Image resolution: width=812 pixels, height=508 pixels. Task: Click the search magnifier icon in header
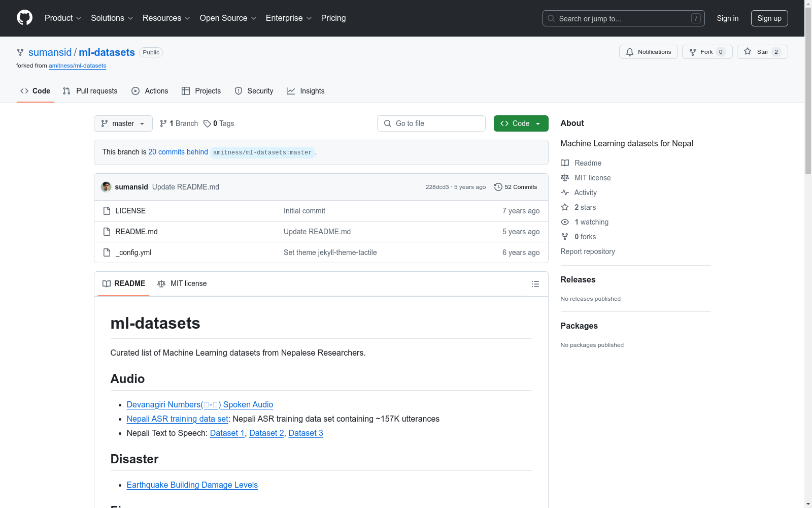coord(551,18)
